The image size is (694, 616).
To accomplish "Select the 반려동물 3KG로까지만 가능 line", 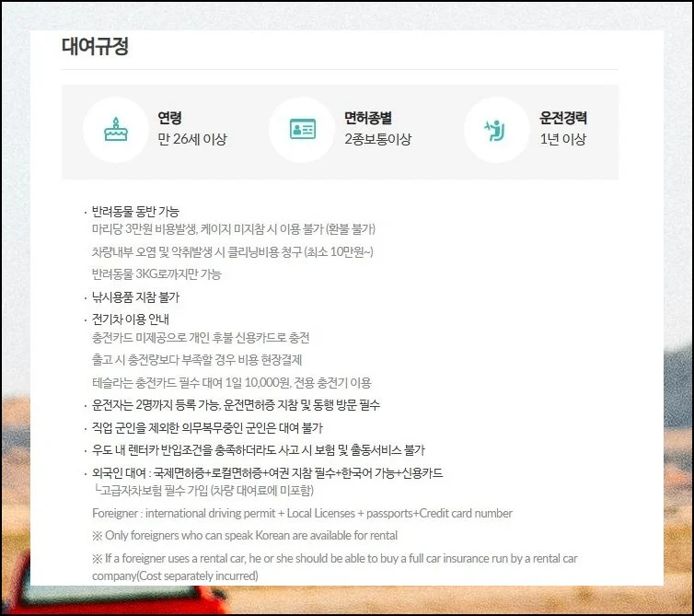I will click(x=156, y=274).
